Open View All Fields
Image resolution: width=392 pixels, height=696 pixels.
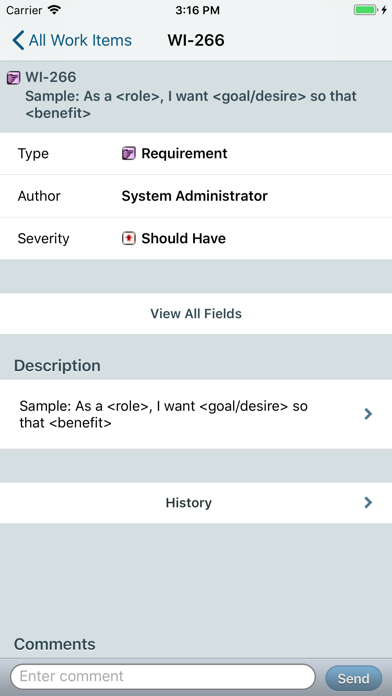[196, 313]
